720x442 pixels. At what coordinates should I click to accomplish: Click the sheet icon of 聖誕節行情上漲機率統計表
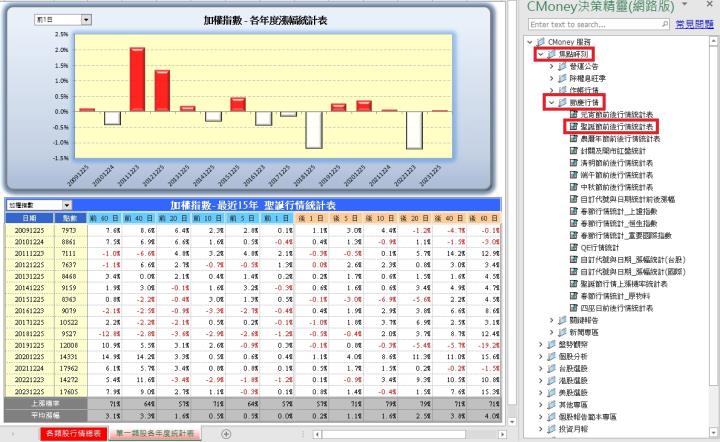click(x=574, y=284)
